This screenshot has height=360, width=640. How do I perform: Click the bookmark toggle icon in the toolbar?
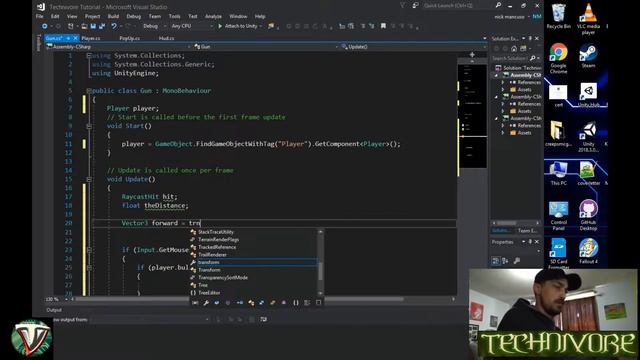pyautogui.click(x=383, y=26)
